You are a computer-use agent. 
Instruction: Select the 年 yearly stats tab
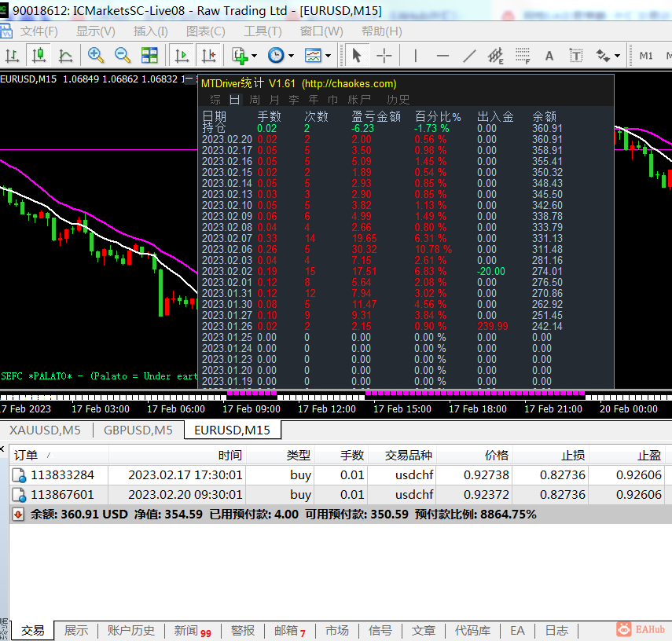(314, 100)
